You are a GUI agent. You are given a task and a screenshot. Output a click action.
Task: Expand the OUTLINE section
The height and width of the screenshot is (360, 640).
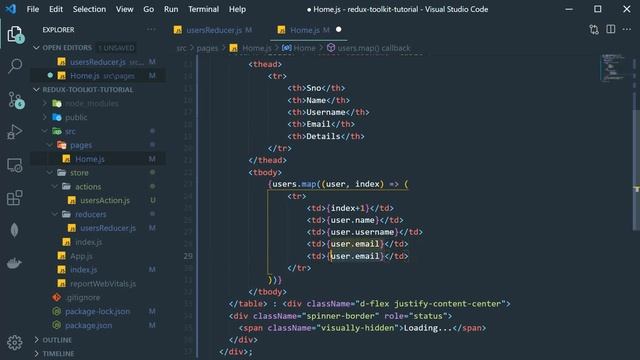[36, 340]
